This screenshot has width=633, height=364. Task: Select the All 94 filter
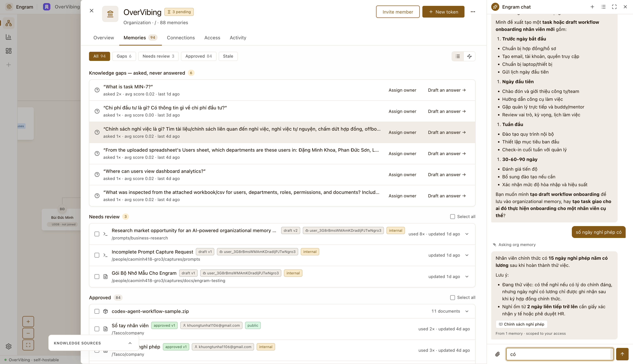pos(99,56)
